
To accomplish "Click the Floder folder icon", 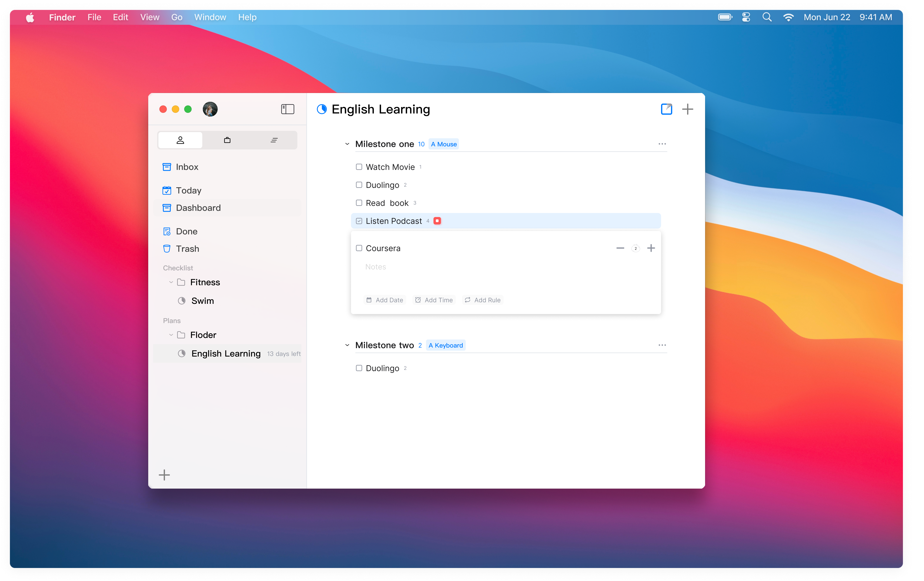I will (181, 335).
